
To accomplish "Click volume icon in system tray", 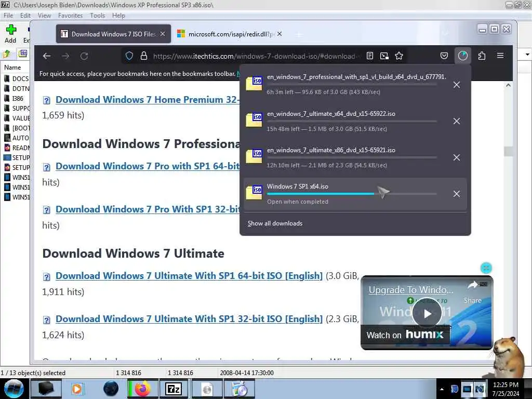I will point(480,389).
